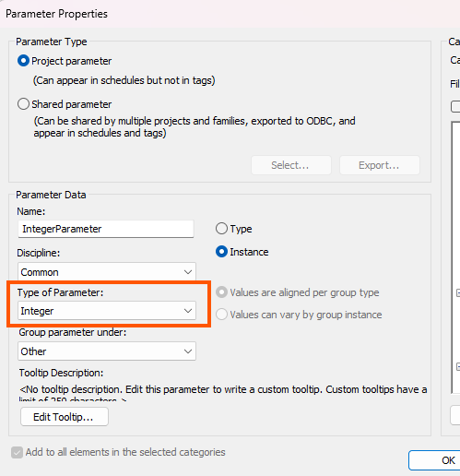Click the Export... button
Viewport: 460px width, 476px height.
coord(380,165)
